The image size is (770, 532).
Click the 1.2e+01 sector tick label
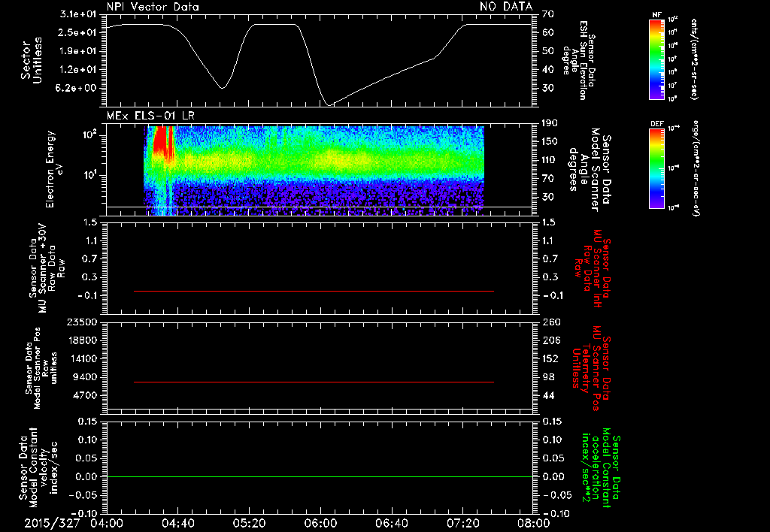[x=78, y=70]
